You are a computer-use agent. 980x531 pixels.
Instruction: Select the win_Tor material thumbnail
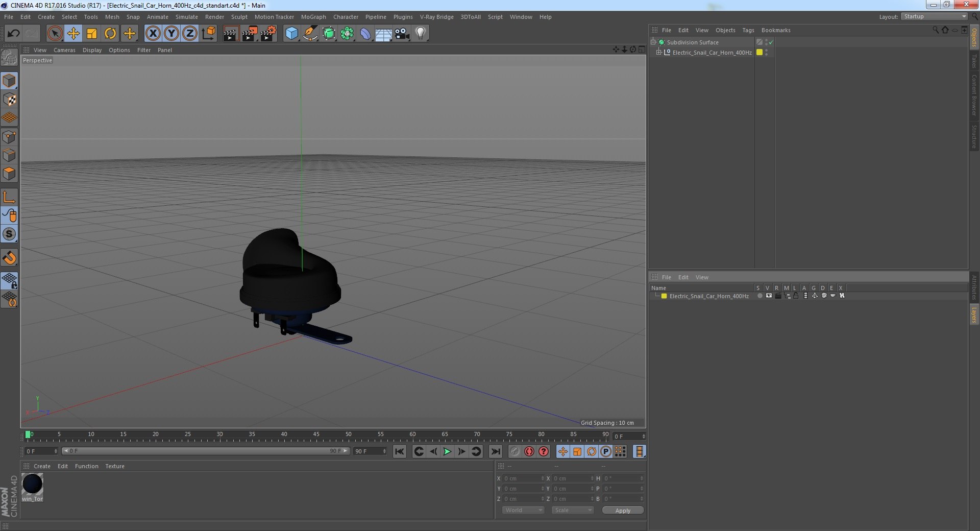click(x=33, y=484)
